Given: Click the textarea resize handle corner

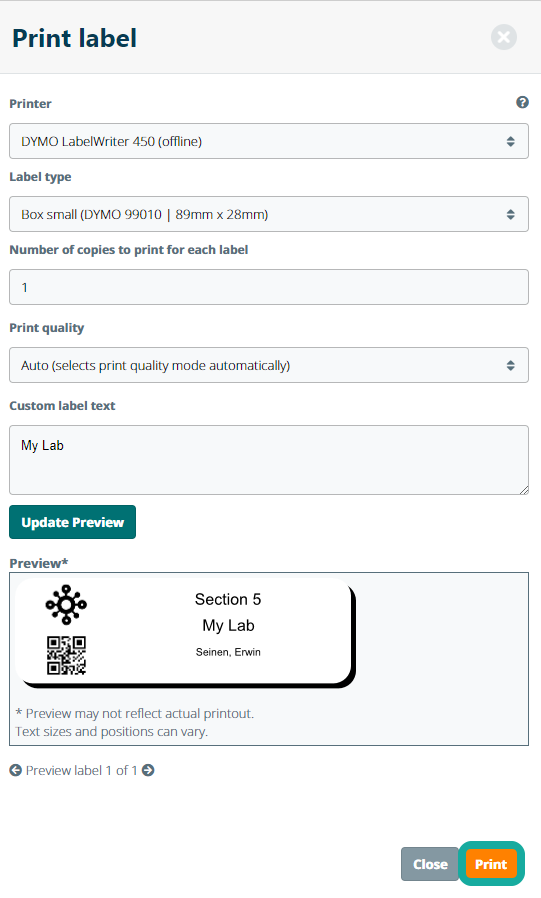Looking at the screenshot, I should [x=524, y=490].
